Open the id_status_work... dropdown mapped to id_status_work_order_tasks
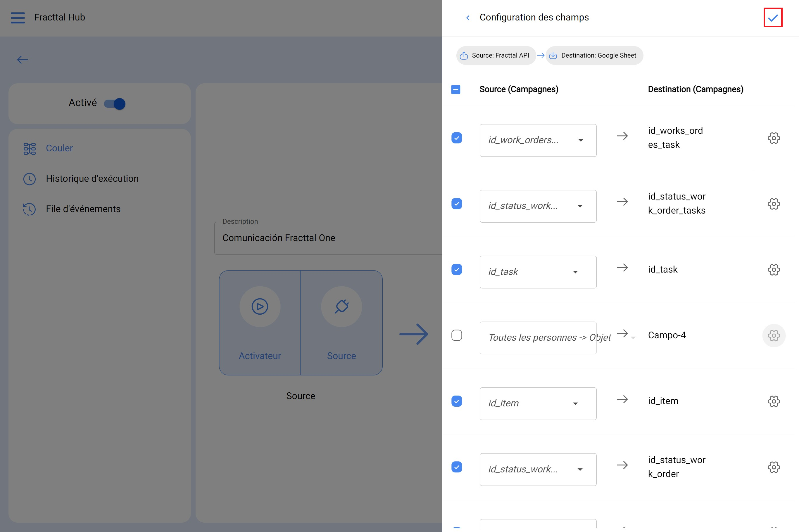Image resolution: width=799 pixels, height=532 pixels. pyautogui.click(x=538, y=206)
